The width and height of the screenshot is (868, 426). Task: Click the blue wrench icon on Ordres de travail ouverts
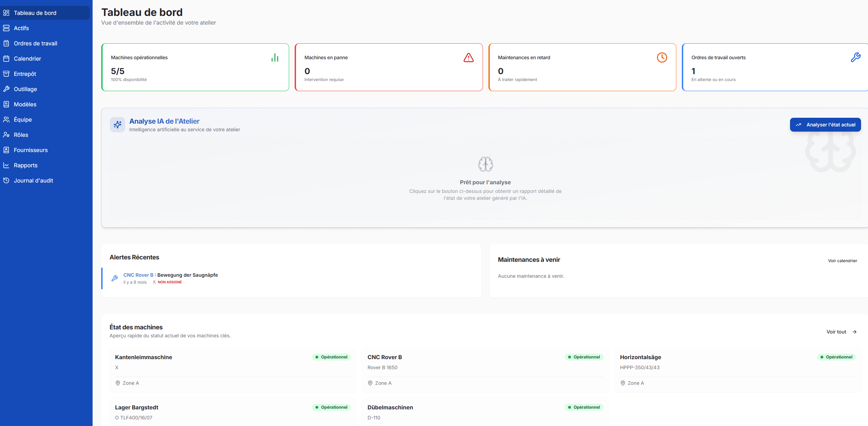click(856, 57)
